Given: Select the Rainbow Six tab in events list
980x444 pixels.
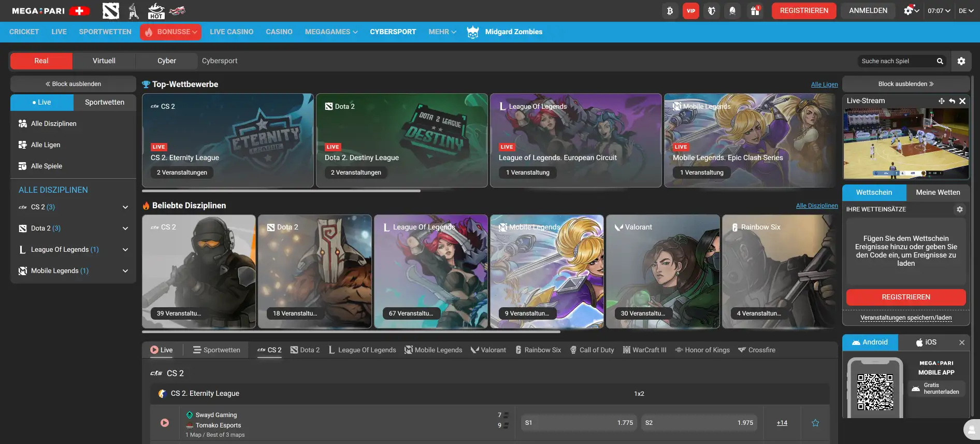Looking at the screenshot, I should click(538, 350).
